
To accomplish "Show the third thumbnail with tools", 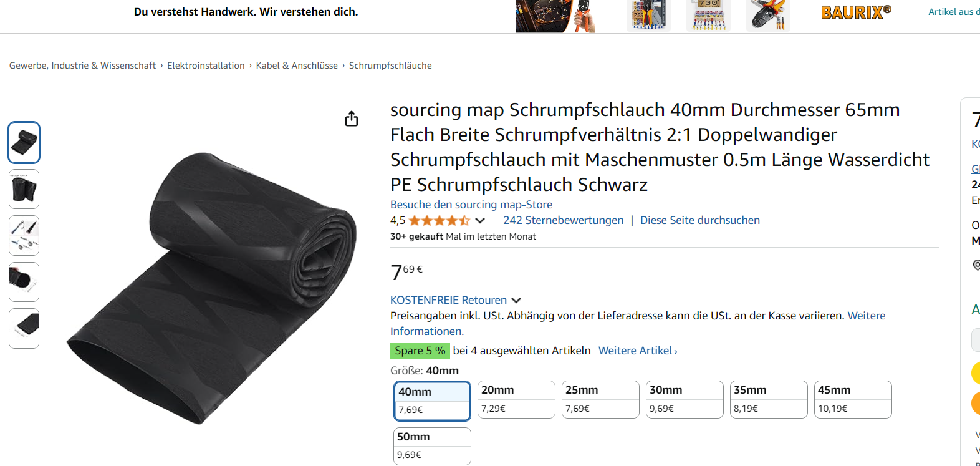I will [24, 236].
